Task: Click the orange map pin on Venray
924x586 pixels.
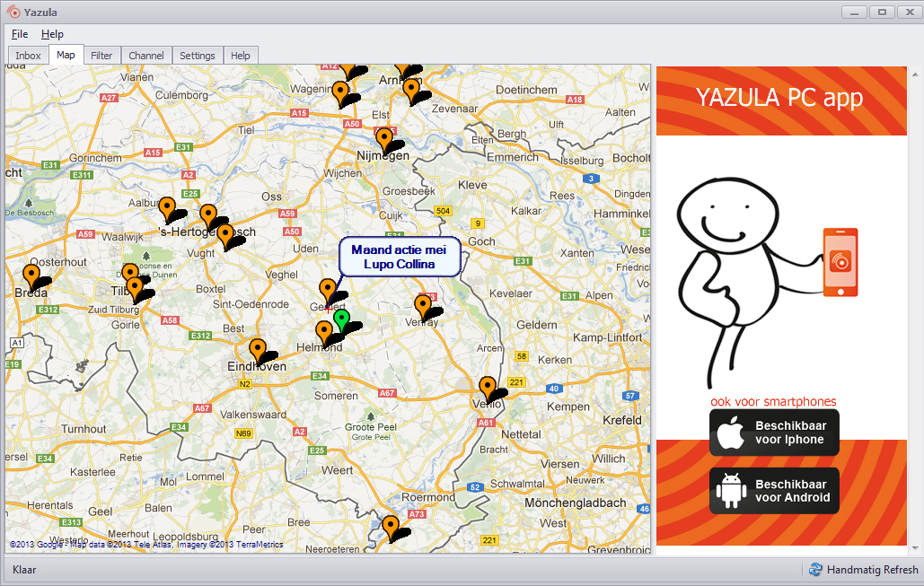Action: point(423,307)
